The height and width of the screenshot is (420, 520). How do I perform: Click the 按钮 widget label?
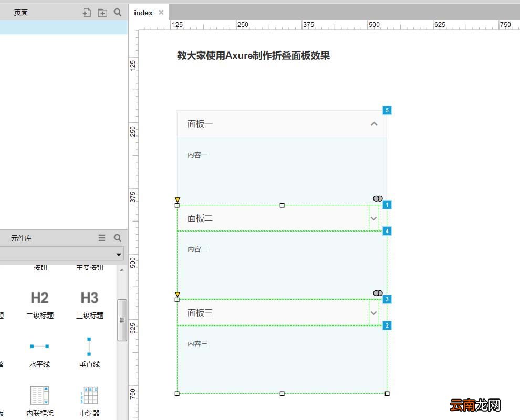tap(40, 267)
